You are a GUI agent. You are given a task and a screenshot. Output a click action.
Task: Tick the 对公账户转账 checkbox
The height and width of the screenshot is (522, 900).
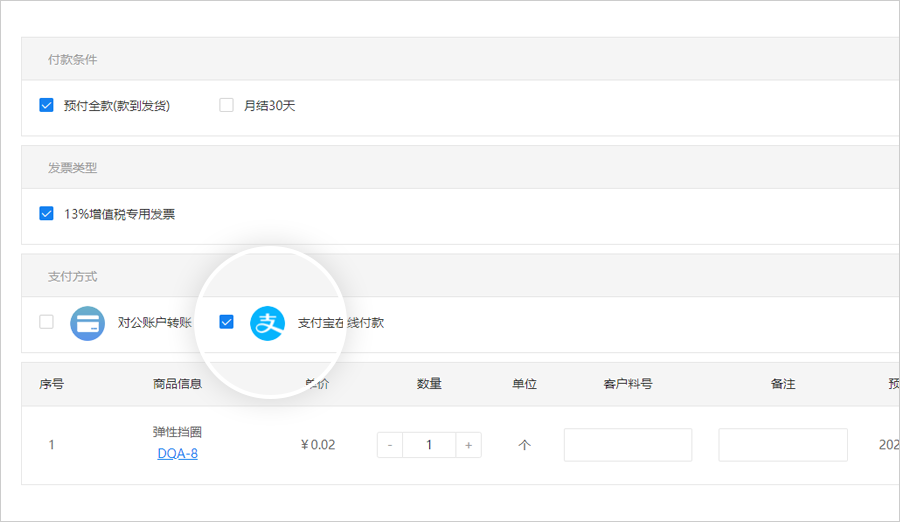click(x=46, y=322)
